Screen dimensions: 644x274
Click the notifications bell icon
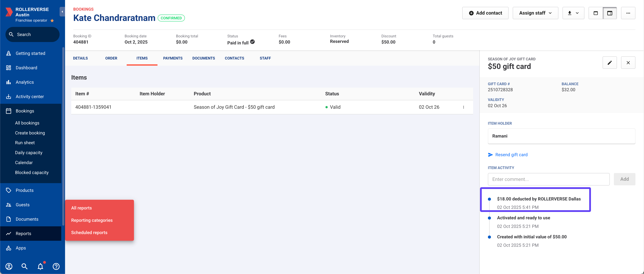tap(41, 266)
